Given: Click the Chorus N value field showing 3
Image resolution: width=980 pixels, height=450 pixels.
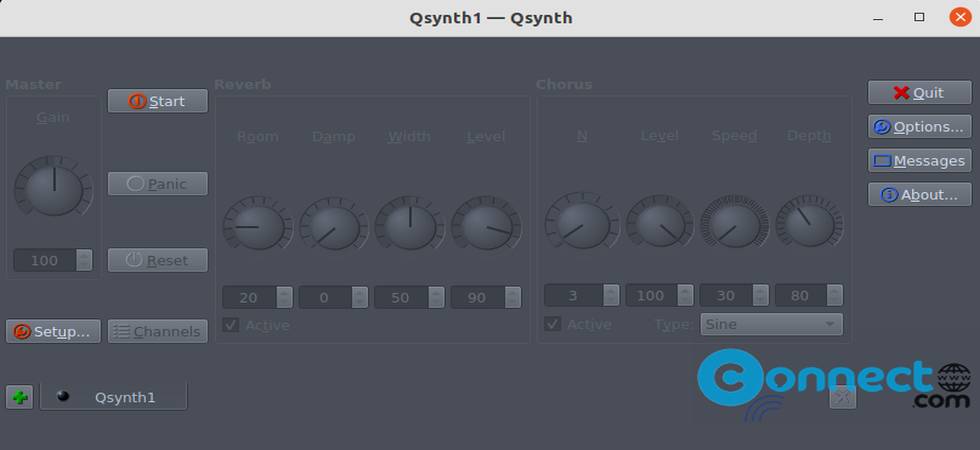Looking at the screenshot, I should tap(574, 295).
